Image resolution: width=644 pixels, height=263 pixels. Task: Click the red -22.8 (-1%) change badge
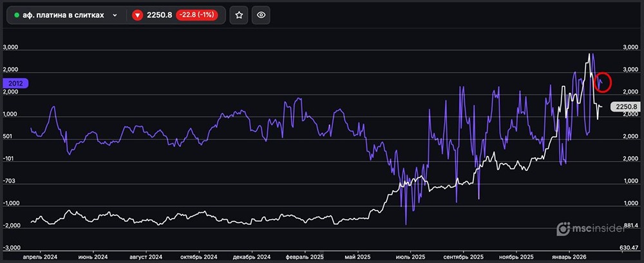coord(196,15)
